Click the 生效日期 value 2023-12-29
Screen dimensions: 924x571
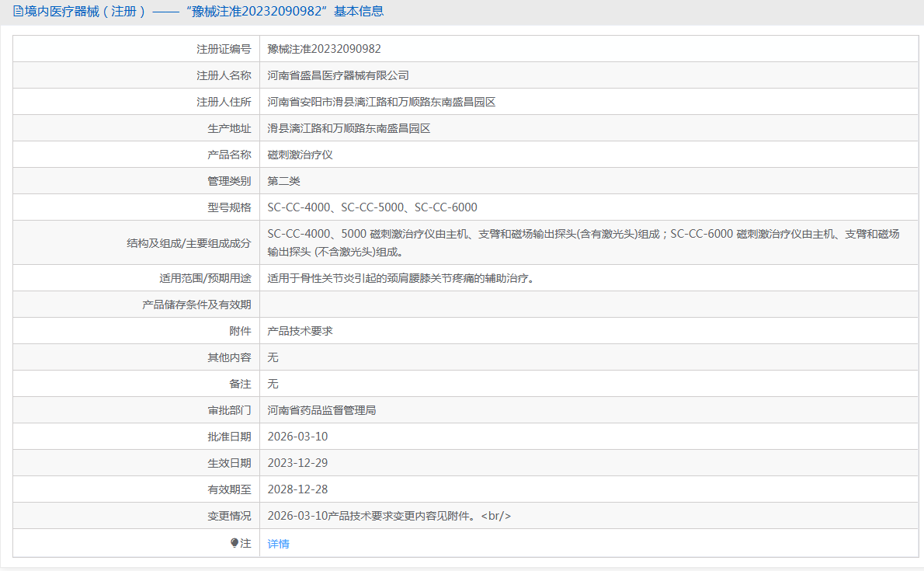[x=297, y=463]
